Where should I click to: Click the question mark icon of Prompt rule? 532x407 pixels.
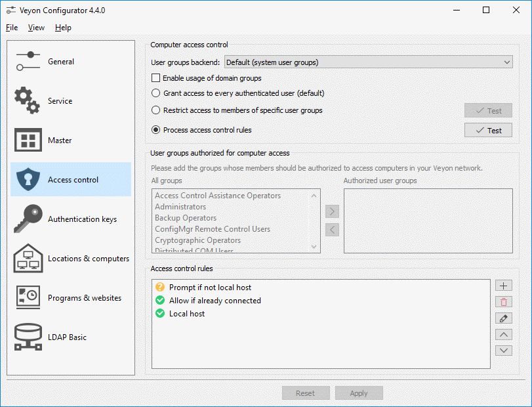pyautogui.click(x=160, y=287)
